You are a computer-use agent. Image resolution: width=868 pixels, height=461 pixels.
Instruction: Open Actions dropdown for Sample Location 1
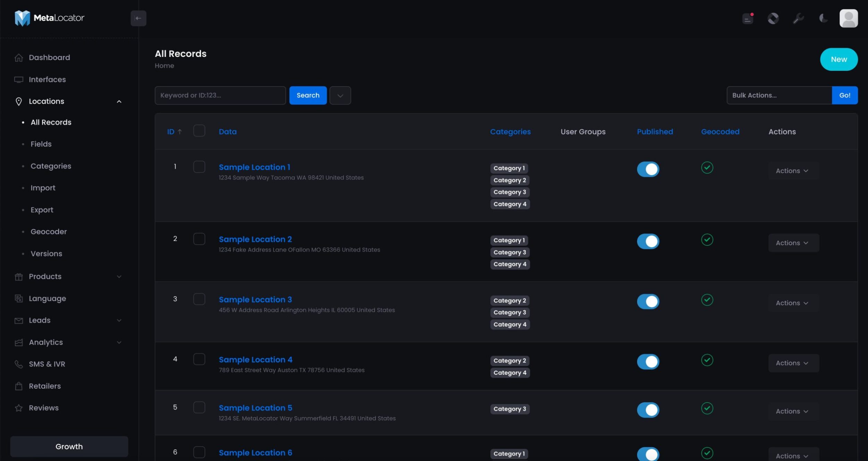coord(793,171)
